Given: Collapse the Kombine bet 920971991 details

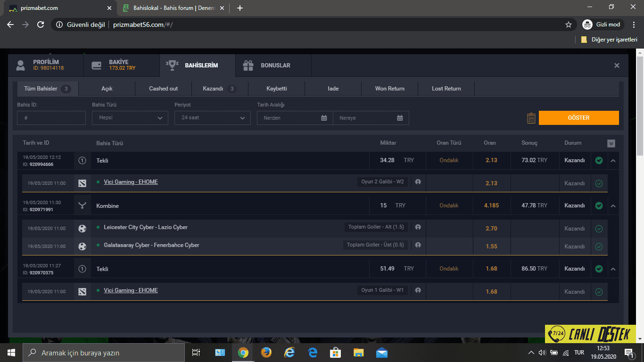Looking at the screenshot, I should tap(613, 206).
